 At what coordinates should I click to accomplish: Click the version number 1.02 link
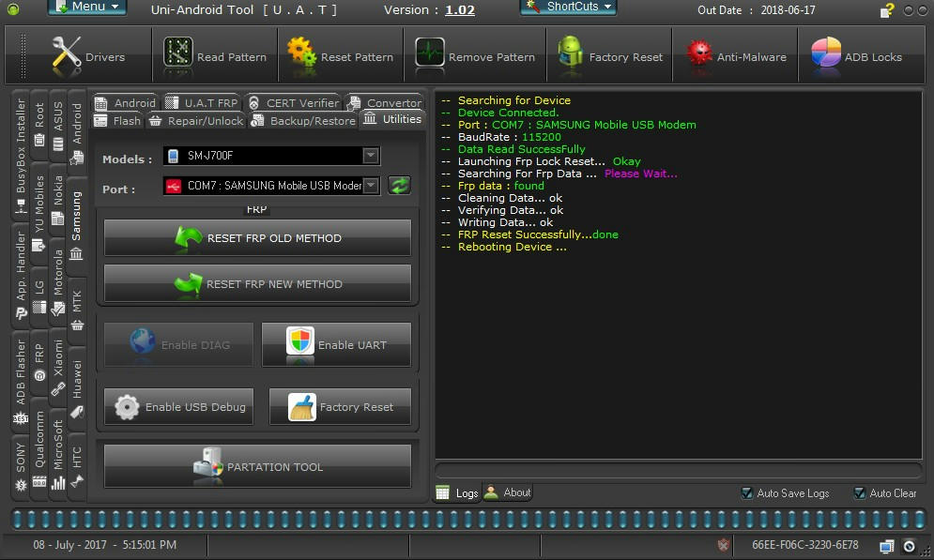pyautogui.click(x=460, y=9)
